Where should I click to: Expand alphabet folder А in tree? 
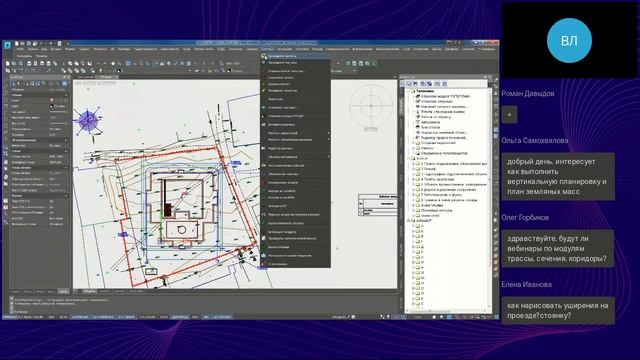point(413,226)
